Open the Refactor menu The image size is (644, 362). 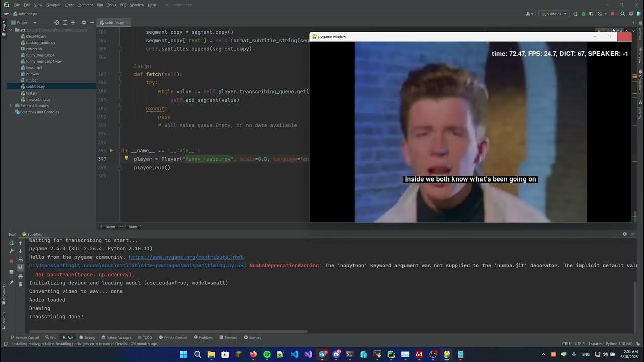86,5
